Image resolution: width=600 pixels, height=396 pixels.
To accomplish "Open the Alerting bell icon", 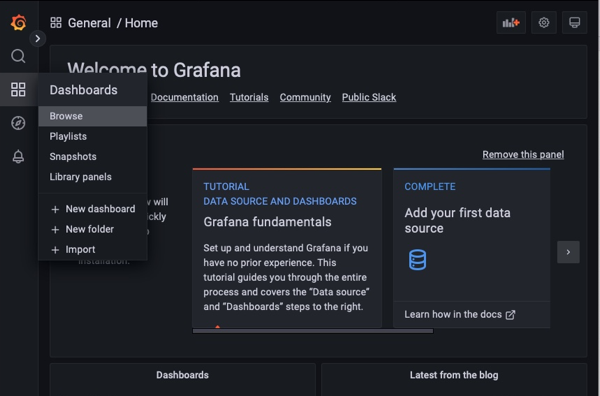I will pos(18,156).
